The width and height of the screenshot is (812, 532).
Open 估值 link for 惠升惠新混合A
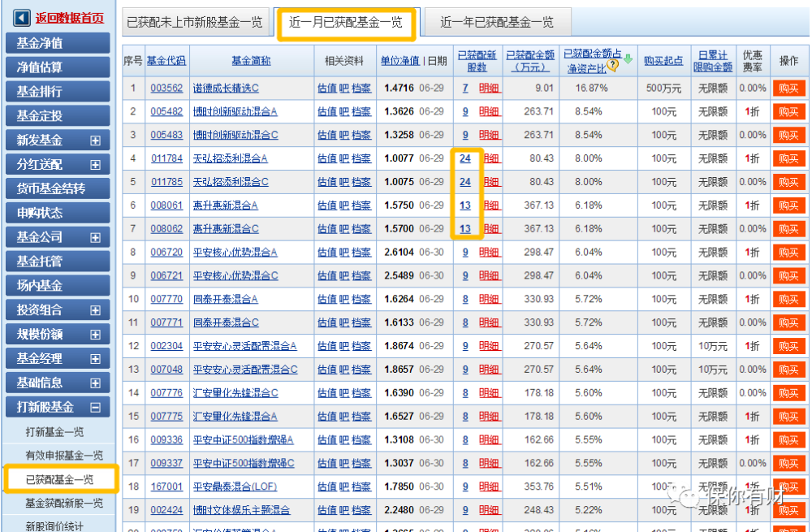pyautogui.click(x=326, y=205)
